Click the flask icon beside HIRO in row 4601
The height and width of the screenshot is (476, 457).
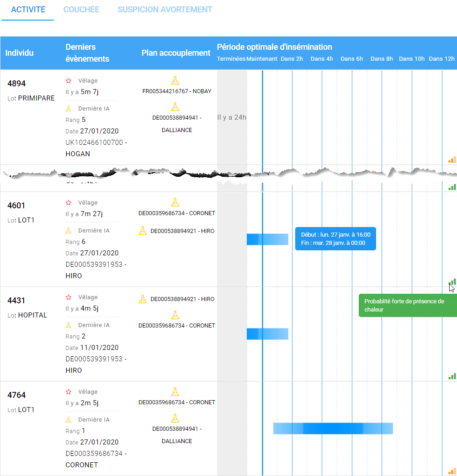[143, 231]
